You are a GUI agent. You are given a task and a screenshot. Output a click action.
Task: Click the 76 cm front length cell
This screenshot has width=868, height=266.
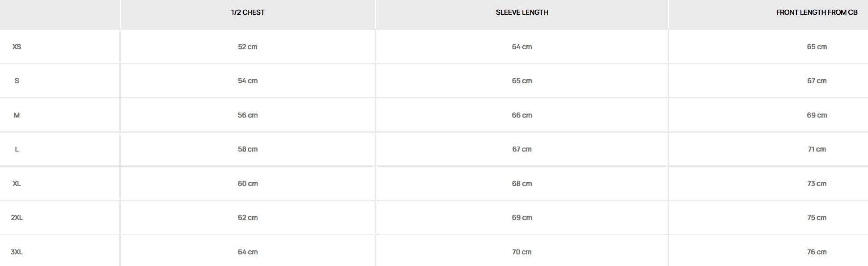pos(817,252)
